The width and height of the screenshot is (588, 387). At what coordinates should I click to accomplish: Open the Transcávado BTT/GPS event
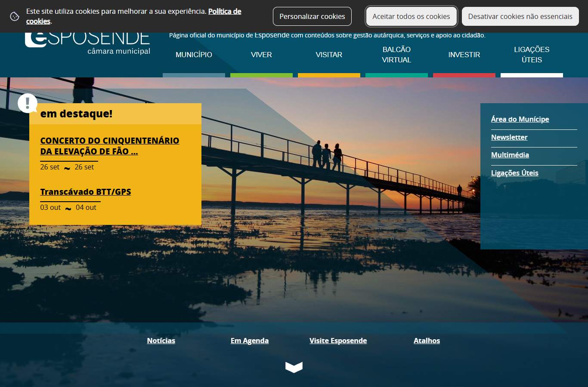(x=86, y=192)
